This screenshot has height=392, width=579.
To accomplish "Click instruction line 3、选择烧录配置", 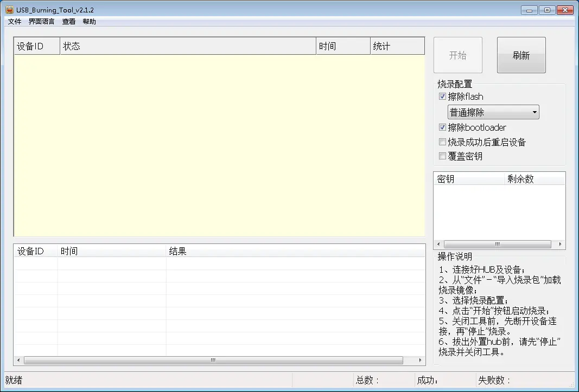I will pos(473,300).
